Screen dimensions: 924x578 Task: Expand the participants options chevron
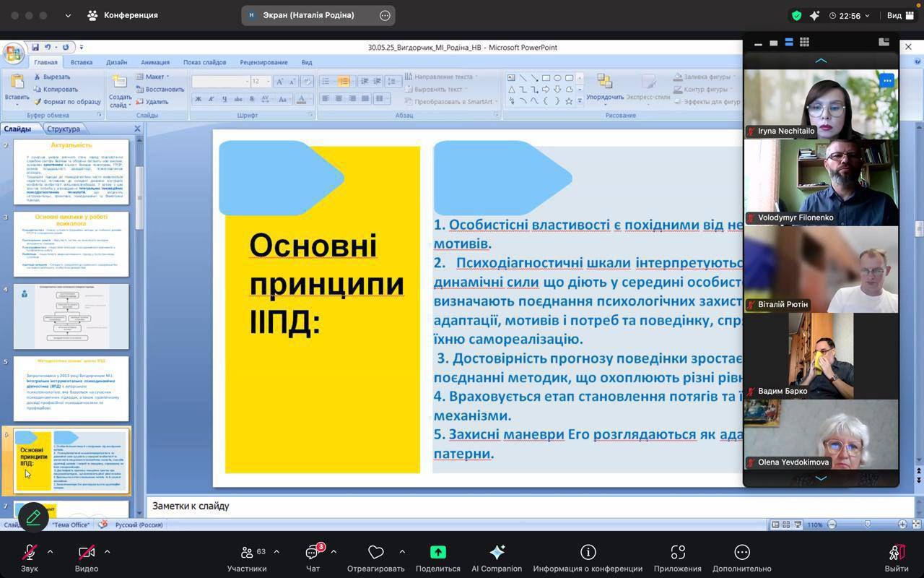pos(276,552)
